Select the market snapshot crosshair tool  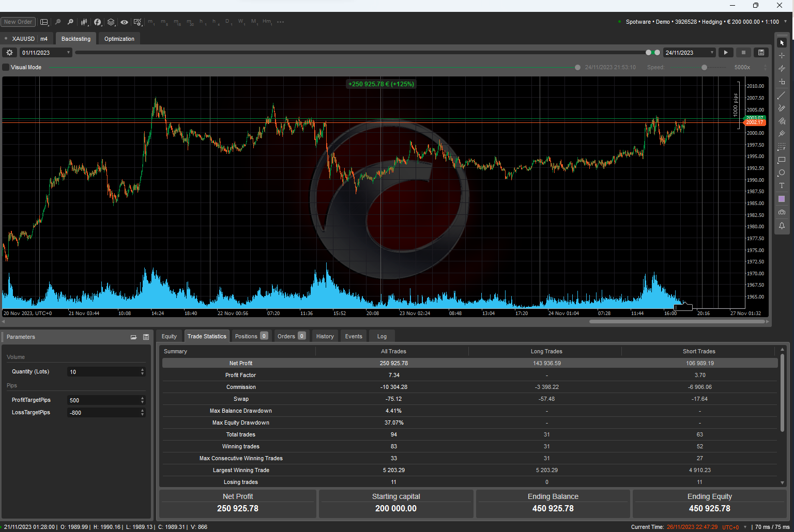782,68
